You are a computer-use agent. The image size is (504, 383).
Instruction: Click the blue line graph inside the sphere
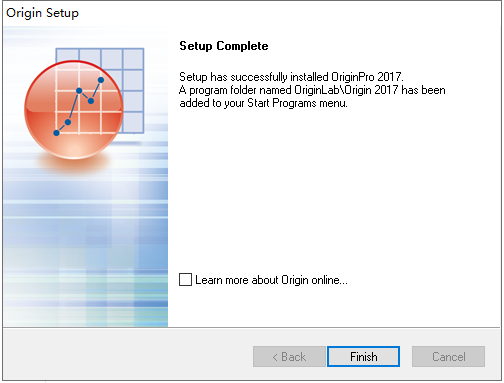click(79, 107)
